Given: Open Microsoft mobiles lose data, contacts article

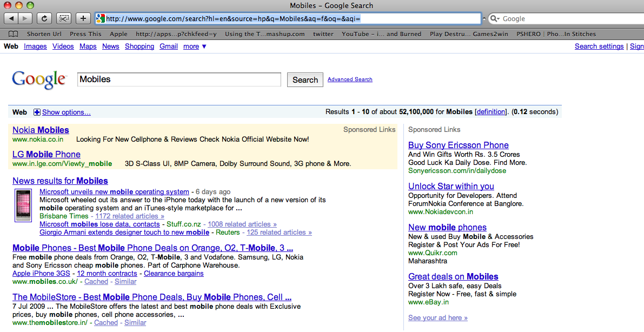Looking at the screenshot, I should tap(100, 224).
